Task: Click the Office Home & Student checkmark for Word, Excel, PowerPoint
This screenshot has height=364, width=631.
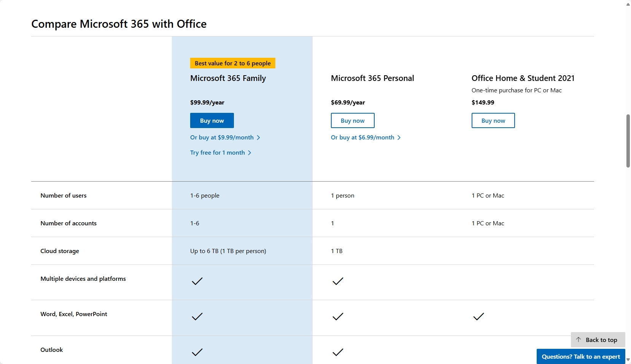Action: click(478, 317)
